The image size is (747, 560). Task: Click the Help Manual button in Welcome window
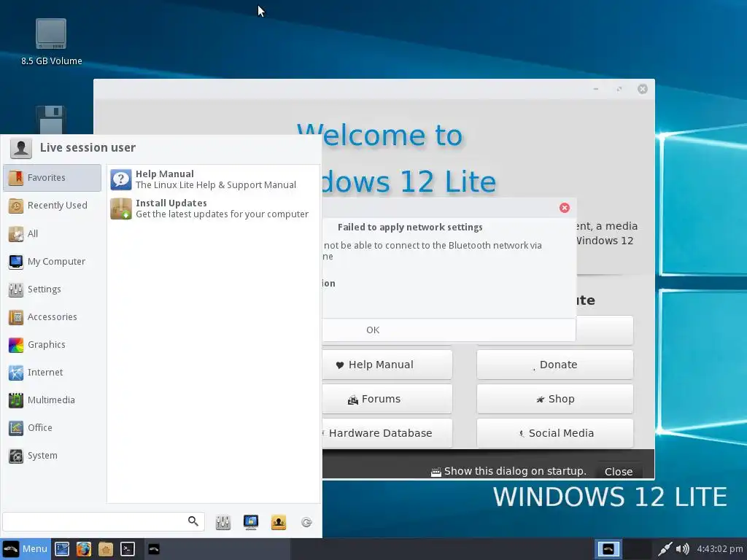click(x=387, y=365)
